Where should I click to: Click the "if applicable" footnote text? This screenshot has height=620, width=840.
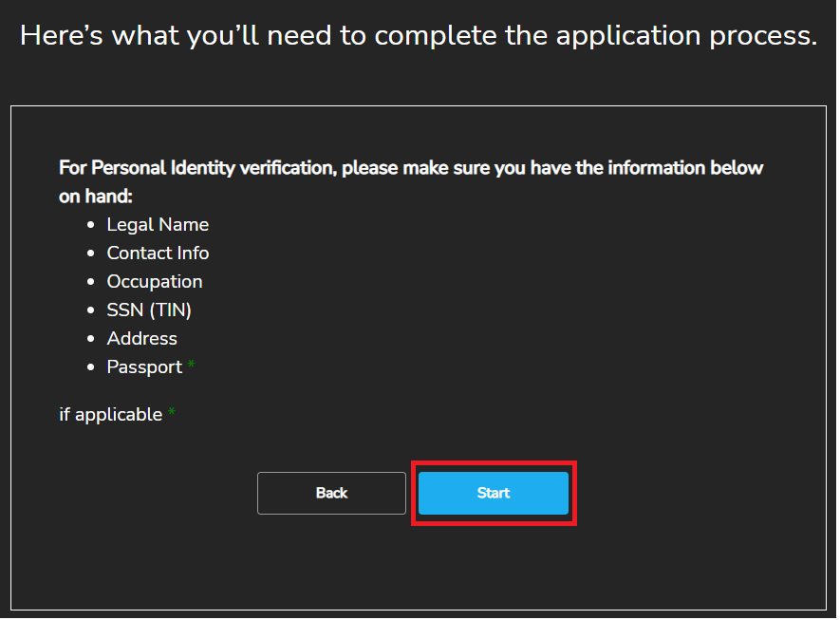click(x=110, y=415)
